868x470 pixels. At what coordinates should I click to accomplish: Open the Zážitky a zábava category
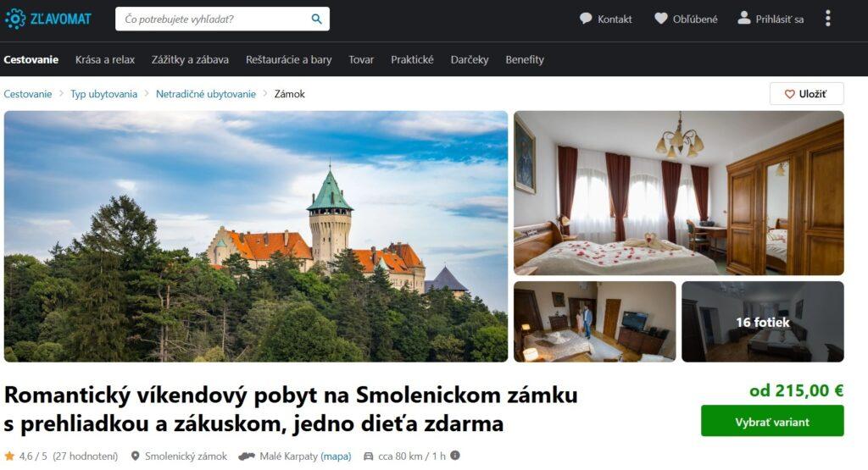[190, 60]
